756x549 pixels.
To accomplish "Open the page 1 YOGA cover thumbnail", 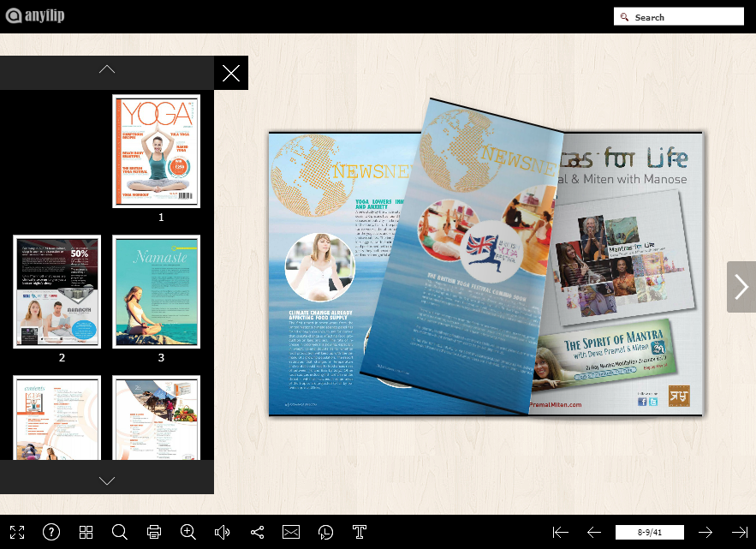I will click(x=156, y=151).
